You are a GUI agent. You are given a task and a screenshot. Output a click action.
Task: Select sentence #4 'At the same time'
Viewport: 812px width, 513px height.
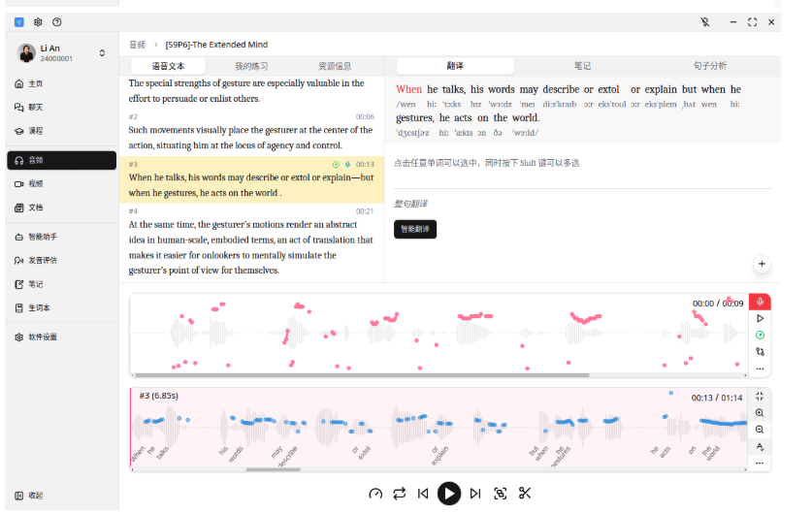click(251, 241)
